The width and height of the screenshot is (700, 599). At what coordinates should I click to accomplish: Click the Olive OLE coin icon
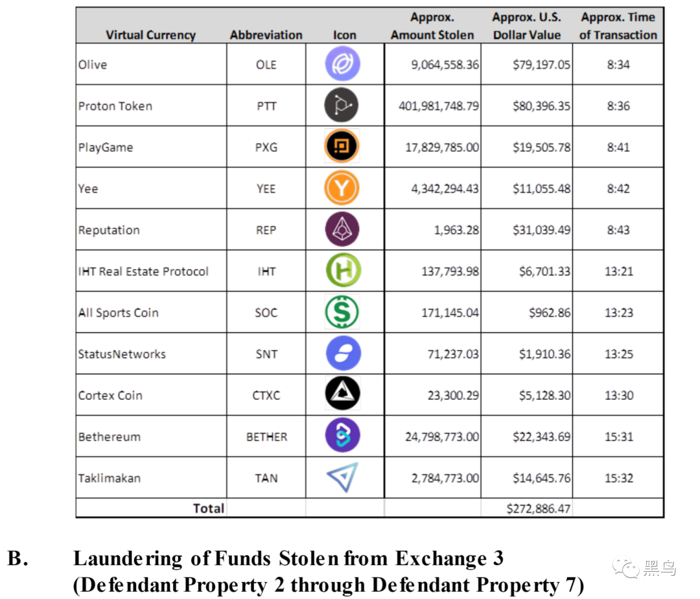(342, 64)
